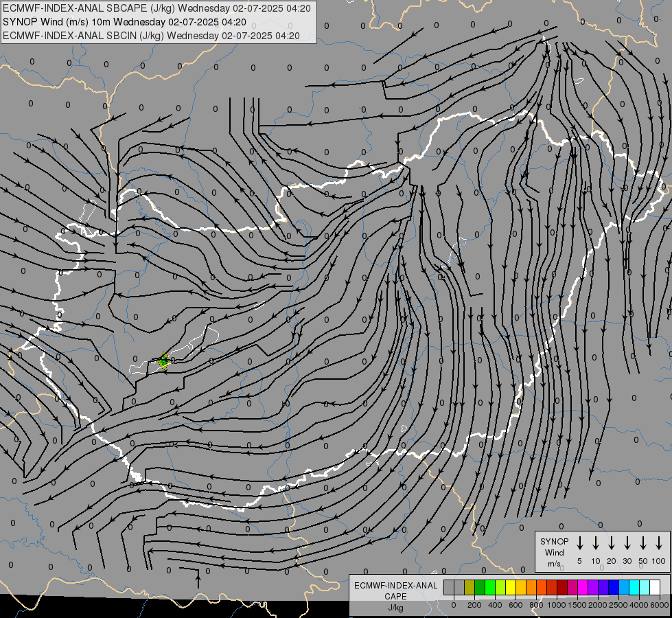
Task: Select the pale cyan swatch right of 4000 tick
Action: point(644,588)
